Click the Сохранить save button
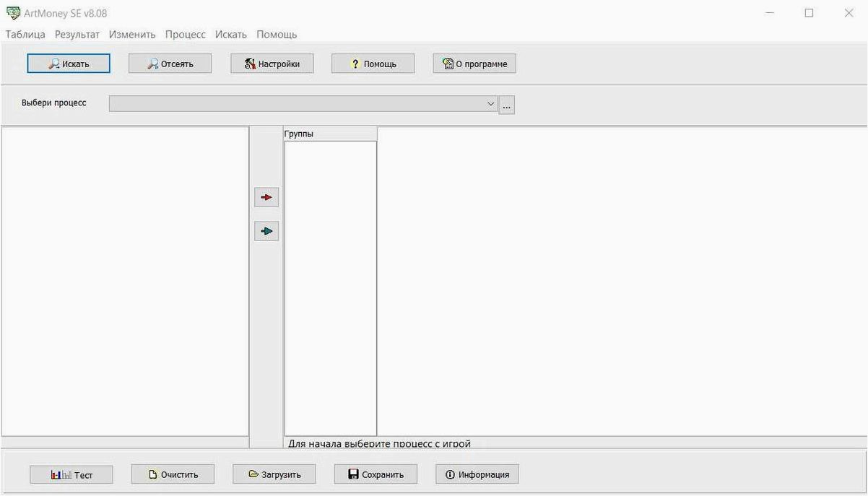The width and height of the screenshot is (868, 496). [x=376, y=474]
